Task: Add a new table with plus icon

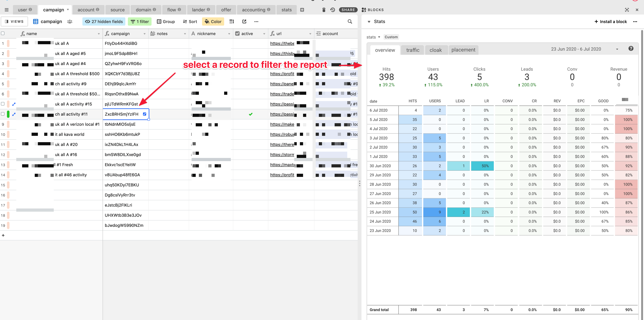Action: click(x=302, y=10)
